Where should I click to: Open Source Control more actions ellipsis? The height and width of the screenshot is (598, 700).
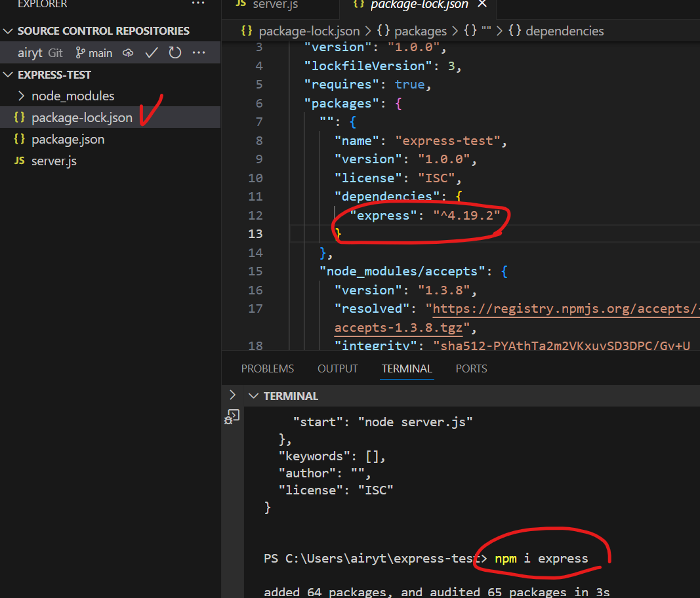point(199,52)
